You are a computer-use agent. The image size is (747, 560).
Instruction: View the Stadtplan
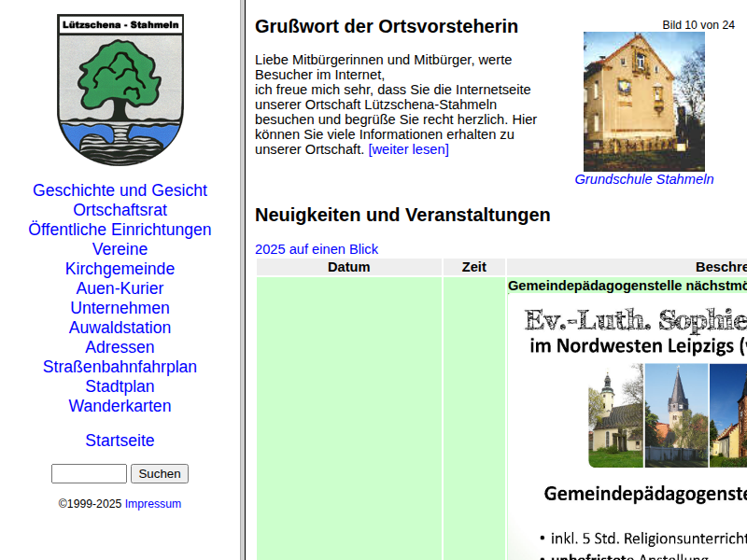(120, 386)
